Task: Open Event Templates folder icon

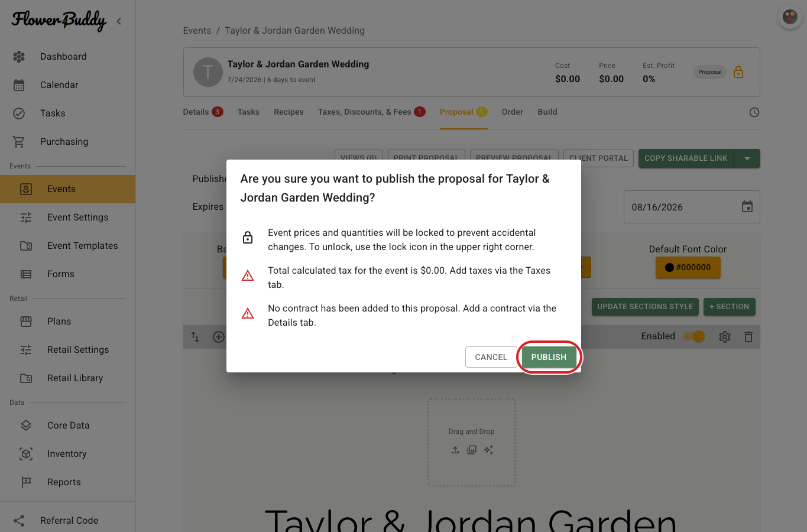Action: [x=26, y=246]
